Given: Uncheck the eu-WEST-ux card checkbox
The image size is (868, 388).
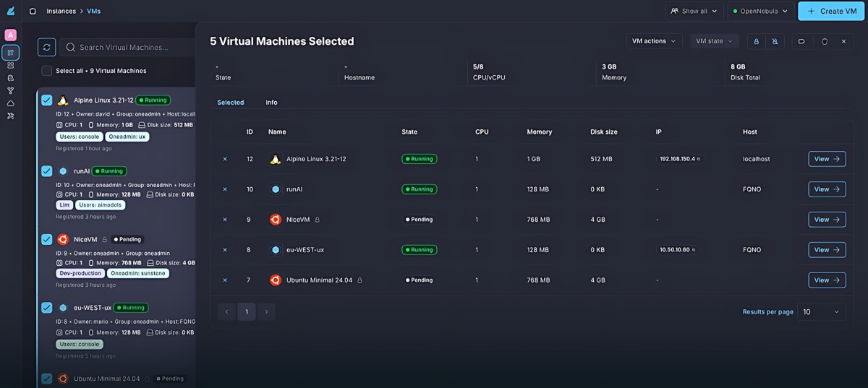Looking at the screenshot, I should [46, 307].
